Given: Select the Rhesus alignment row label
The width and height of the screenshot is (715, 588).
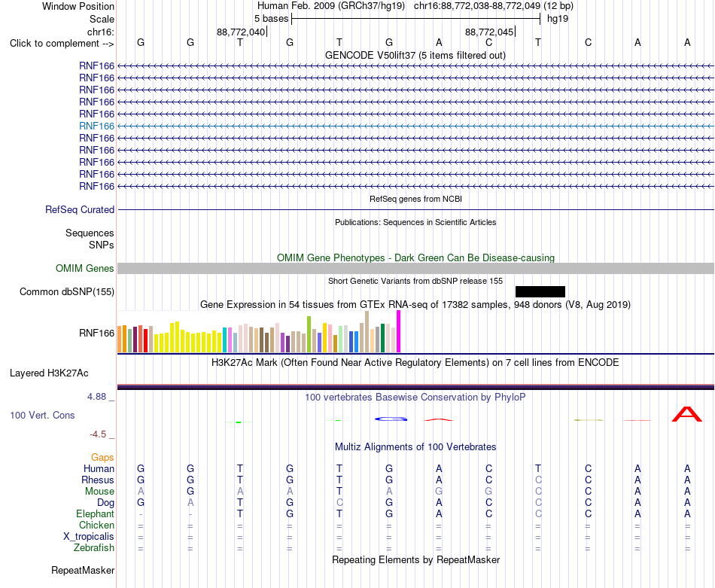Looking at the screenshot, I should 98,480.
